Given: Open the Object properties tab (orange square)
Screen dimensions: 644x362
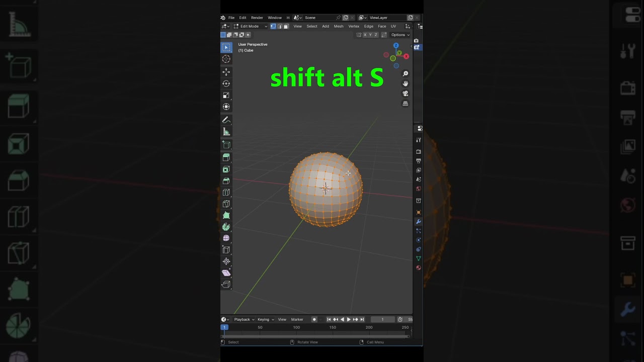Looking at the screenshot, I should [x=418, y=212].
